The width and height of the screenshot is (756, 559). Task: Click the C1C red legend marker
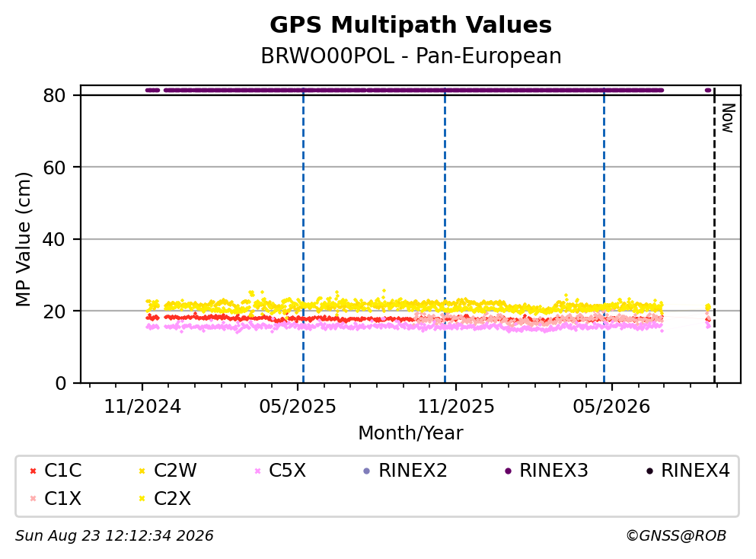pyautogui.click(x=33, y=471)
